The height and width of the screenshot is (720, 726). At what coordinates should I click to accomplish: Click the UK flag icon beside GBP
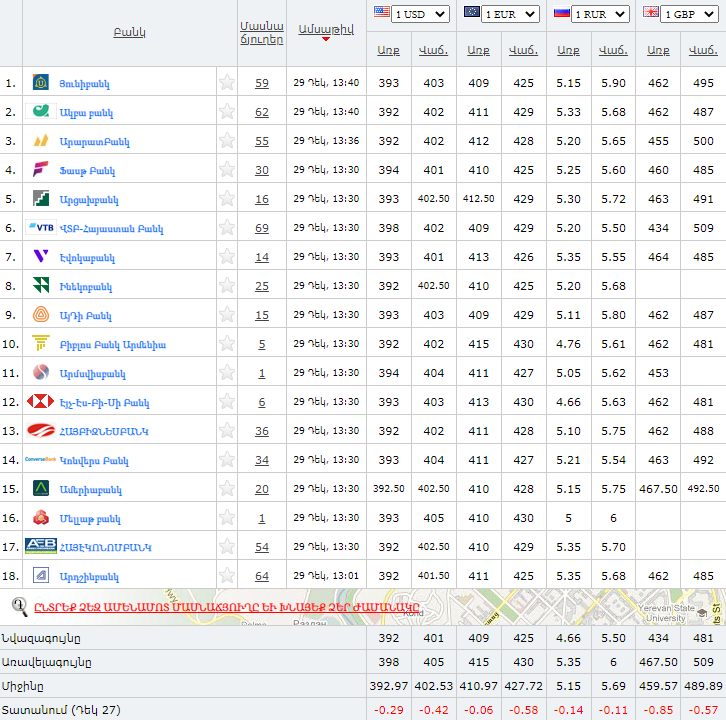pos(651,12)
